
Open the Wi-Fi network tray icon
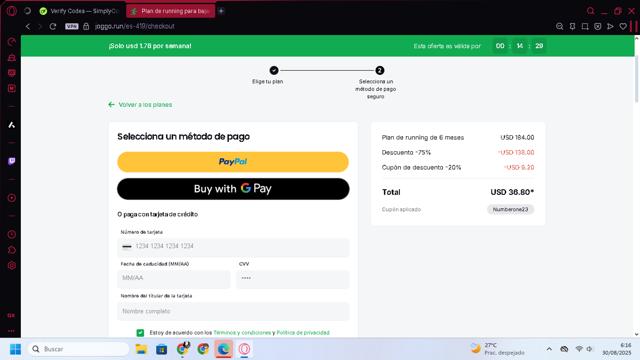pyautogui.click(x=579, y=349)
